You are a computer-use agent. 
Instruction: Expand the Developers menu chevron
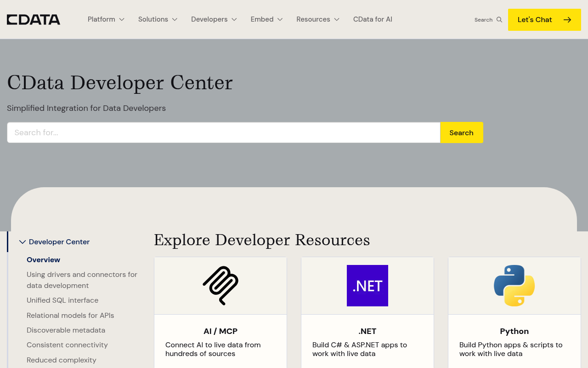(x=234, y=19)
